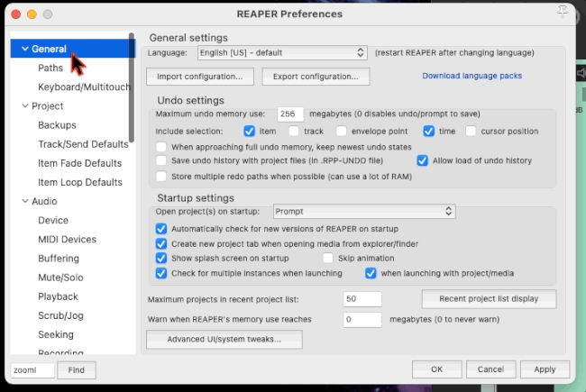Image resolution: width=586 pixels, height=392 pixels.
Task: Select the General tree item
Action: coord(49,49)
